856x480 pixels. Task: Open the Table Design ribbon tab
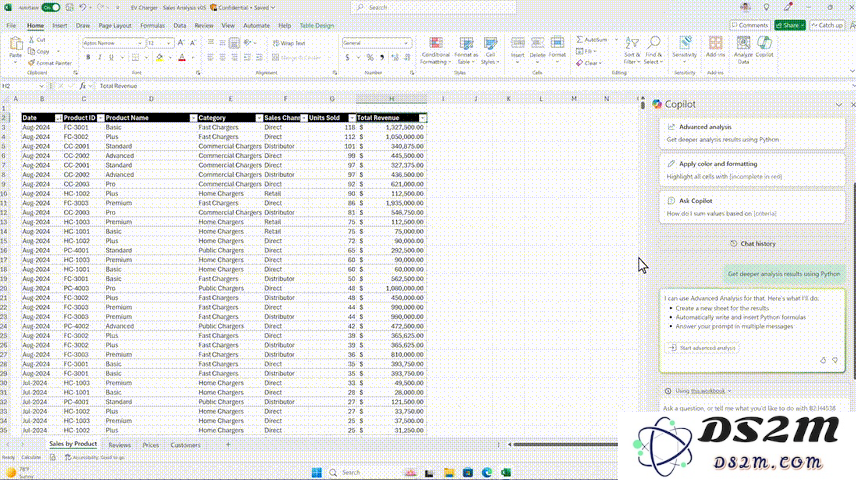317,26
